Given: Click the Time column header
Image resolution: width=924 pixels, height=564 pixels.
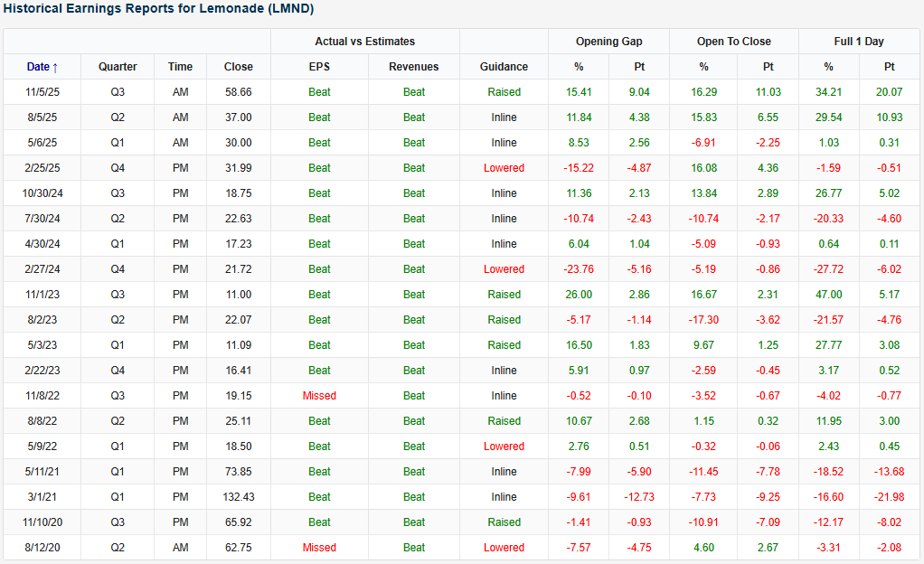Looking at the screenshot, I should pyautogui.click(x=180, y=67).
